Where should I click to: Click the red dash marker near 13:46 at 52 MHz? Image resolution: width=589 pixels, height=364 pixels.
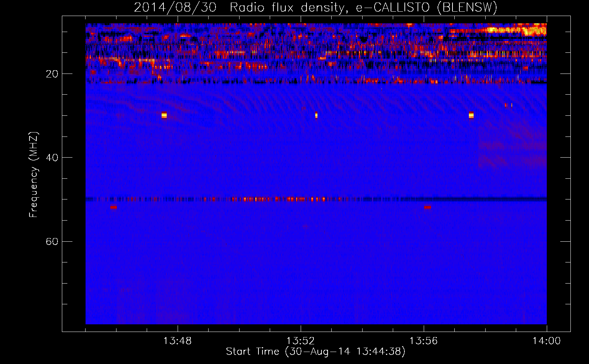(x=114, y=207)
